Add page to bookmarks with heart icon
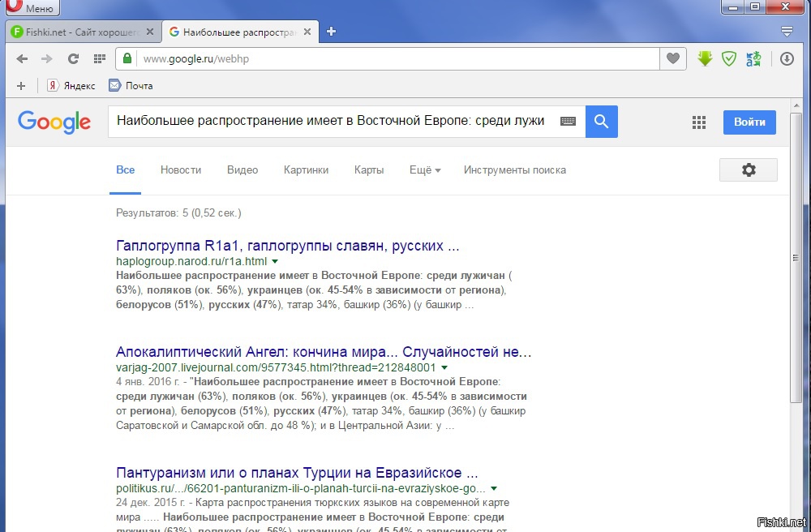The image size is (811, 532). click(x=673, y=58)
